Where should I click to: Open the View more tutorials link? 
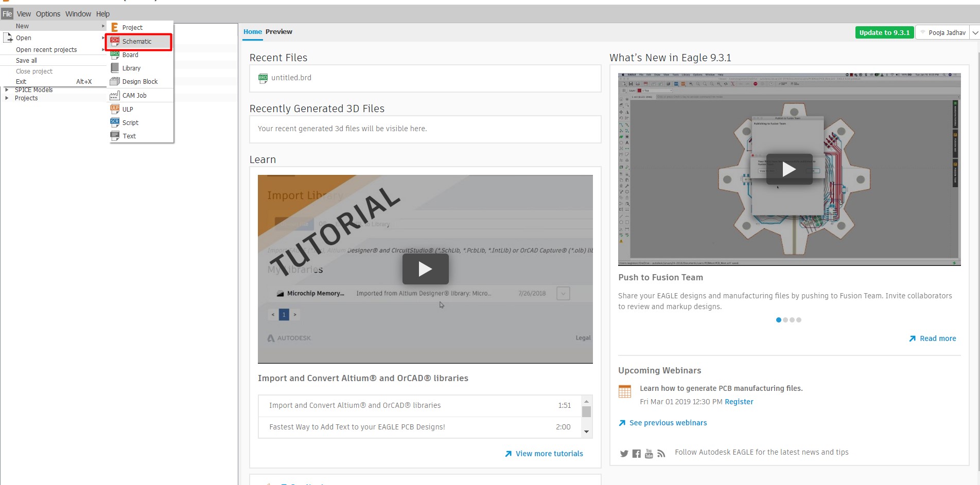(x=544, y=454)
